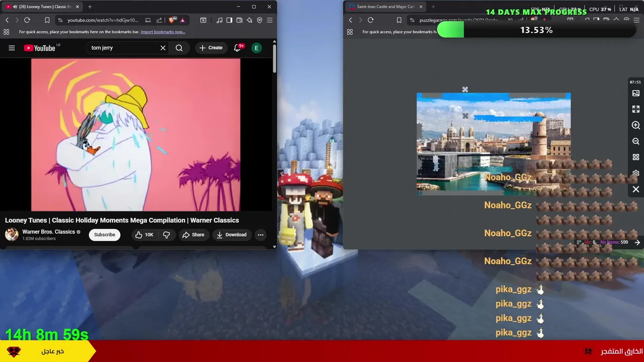This screenshot has height=362, width=644.
Task: Open a new tab beside Looney Tunes tab
Action: (x=90, y=7)
